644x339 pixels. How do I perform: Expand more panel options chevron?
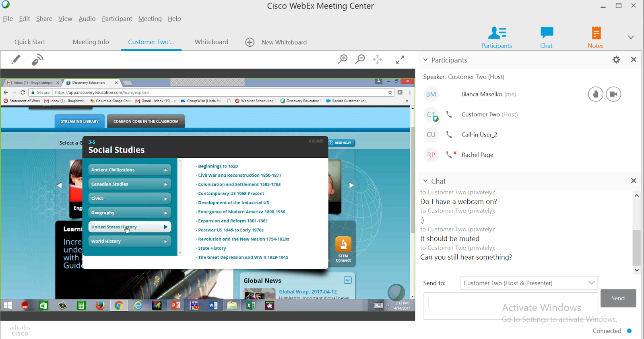pyautogui.click(x=631, y=37)
